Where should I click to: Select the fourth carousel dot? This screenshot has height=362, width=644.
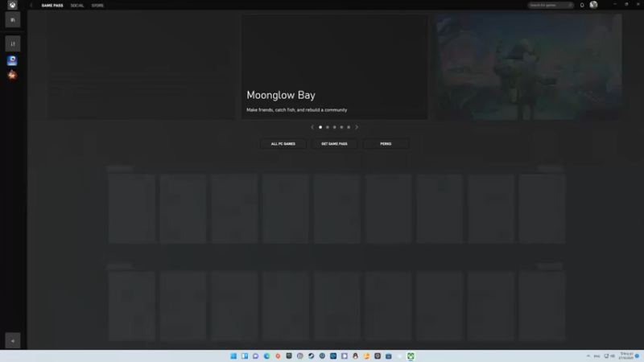tap(341, 127)
